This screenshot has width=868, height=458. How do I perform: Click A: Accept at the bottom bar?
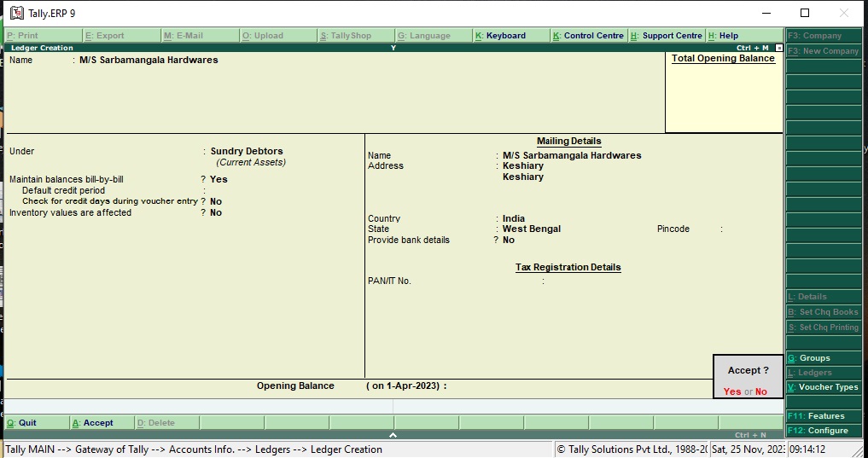pos(102,422)
